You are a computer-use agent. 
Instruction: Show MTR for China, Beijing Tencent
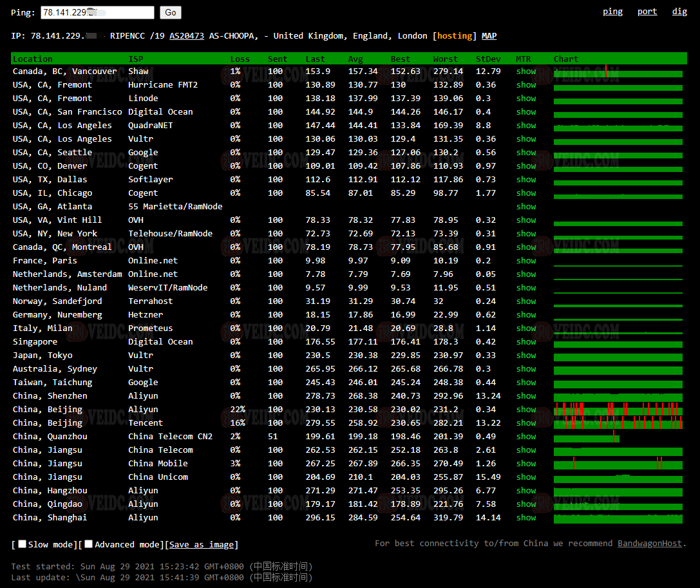tap(525, 423)
